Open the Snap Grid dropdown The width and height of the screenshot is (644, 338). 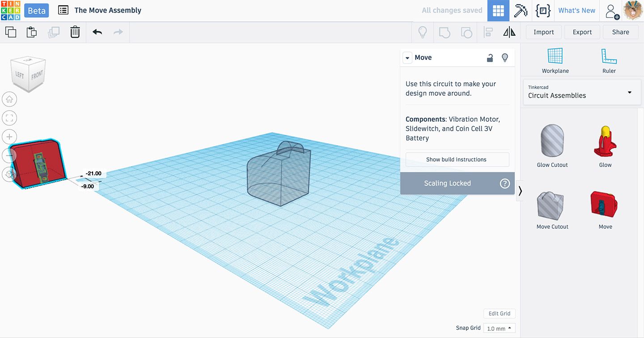point(500,328)
